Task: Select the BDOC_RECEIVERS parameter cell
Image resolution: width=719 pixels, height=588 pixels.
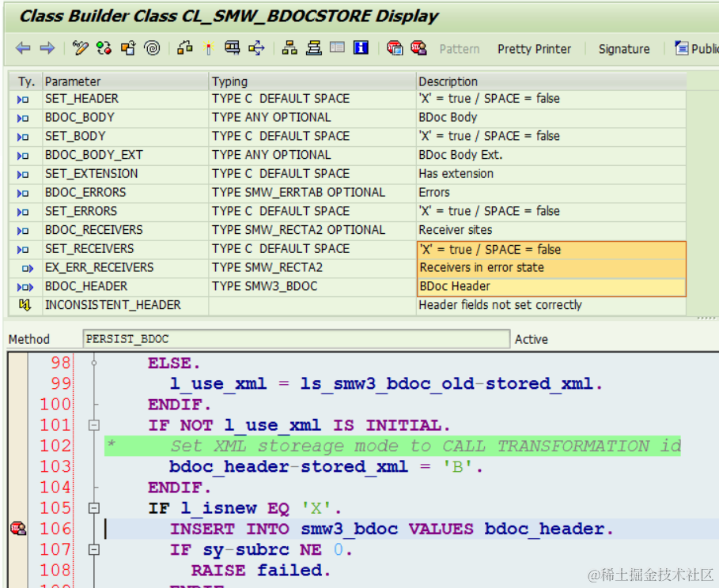Action: pos(125,230)
